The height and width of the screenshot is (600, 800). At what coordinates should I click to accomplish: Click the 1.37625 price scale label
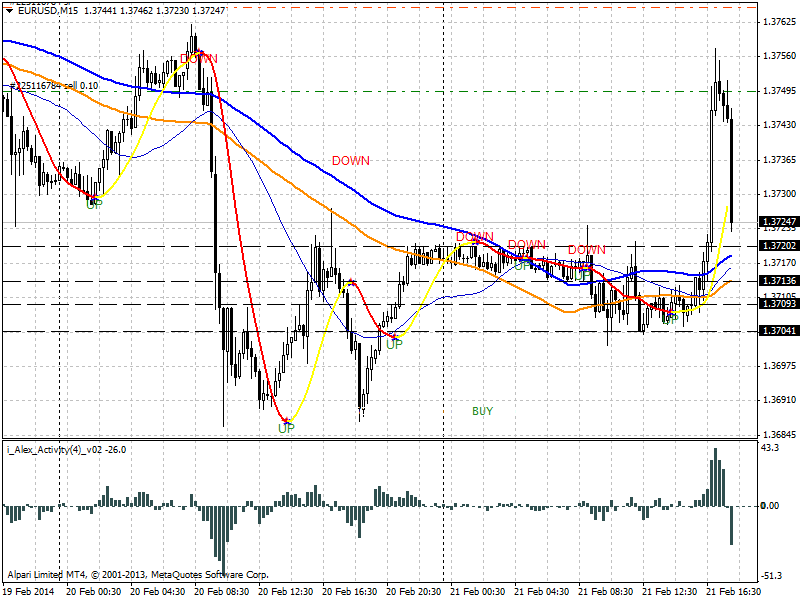[779, 22]
